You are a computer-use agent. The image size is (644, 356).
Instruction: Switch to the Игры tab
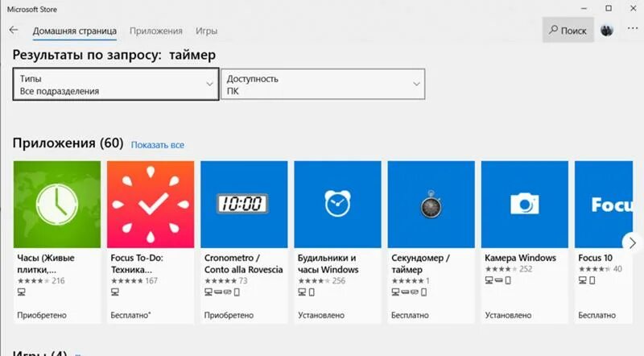pos(206,31)
